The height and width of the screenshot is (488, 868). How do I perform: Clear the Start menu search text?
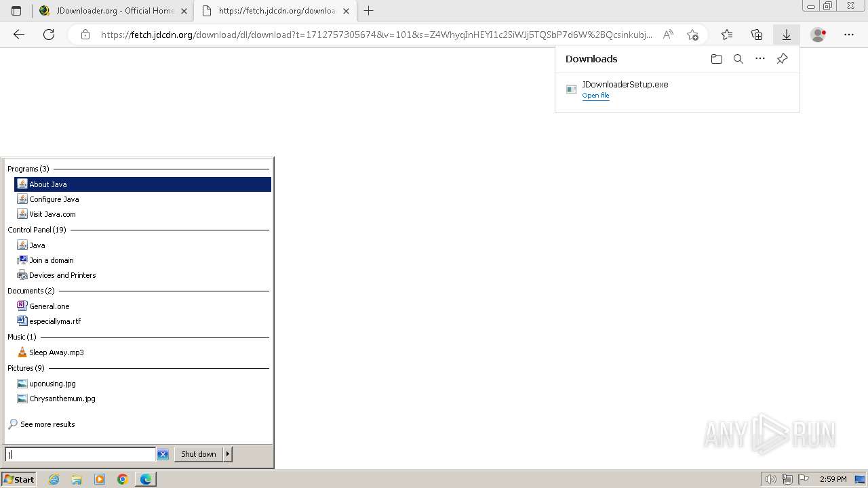[163, 455]
